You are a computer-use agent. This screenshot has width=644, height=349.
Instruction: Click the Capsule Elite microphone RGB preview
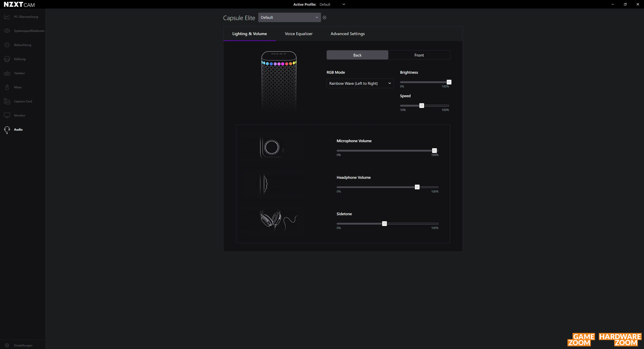(x=279, y=81)
